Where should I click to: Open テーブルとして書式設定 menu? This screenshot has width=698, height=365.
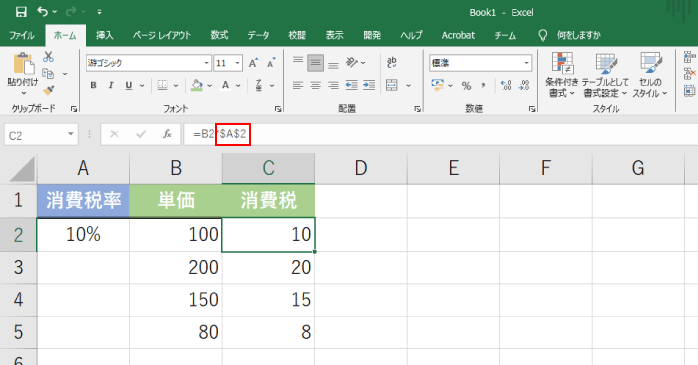coord(605,75)
